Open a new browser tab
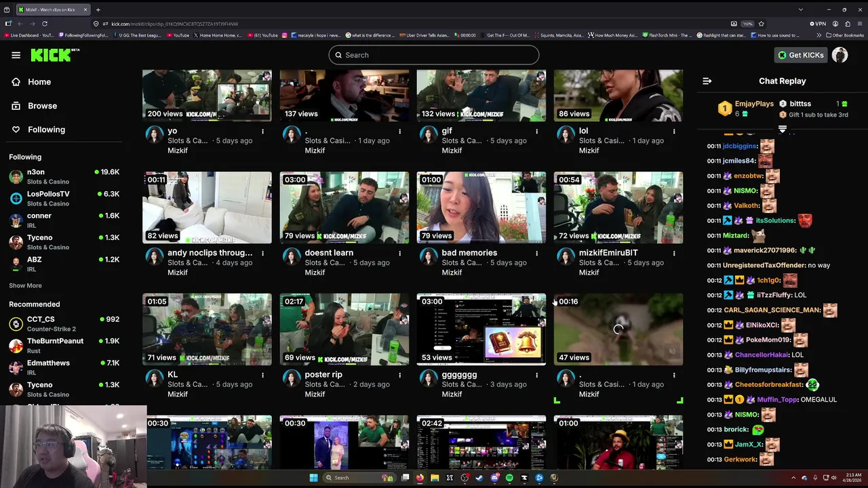 click(98, 9)
